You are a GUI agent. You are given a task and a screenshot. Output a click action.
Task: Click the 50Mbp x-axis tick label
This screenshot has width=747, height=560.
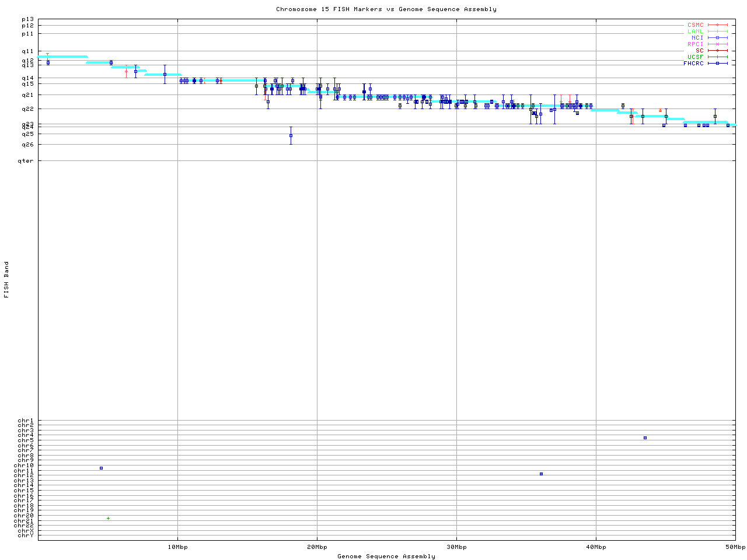click(735, 547)
